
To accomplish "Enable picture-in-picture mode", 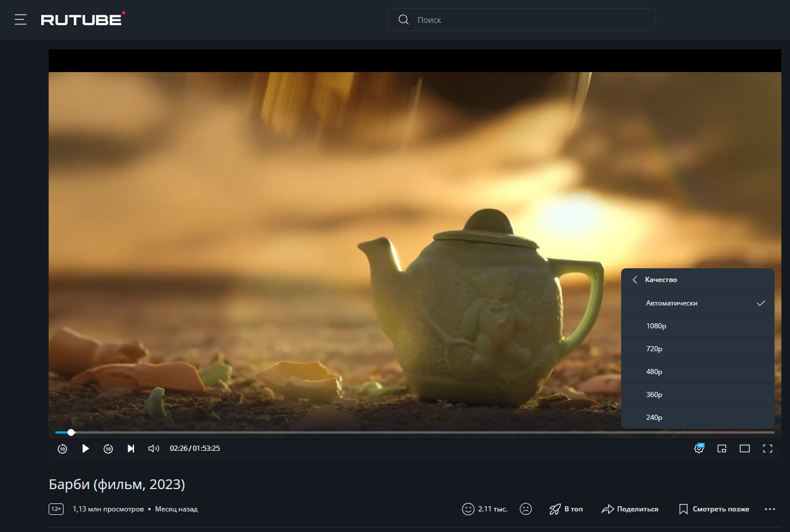I will pyautogui.click(x=722, y=448).
